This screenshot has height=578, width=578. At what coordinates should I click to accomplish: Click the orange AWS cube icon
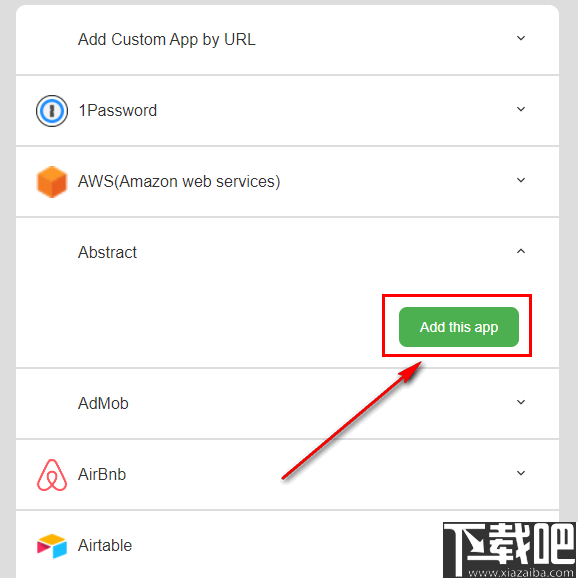52,182
